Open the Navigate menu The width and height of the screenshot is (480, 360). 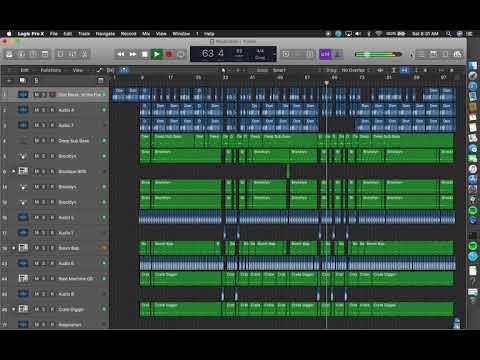click(105, 34)
